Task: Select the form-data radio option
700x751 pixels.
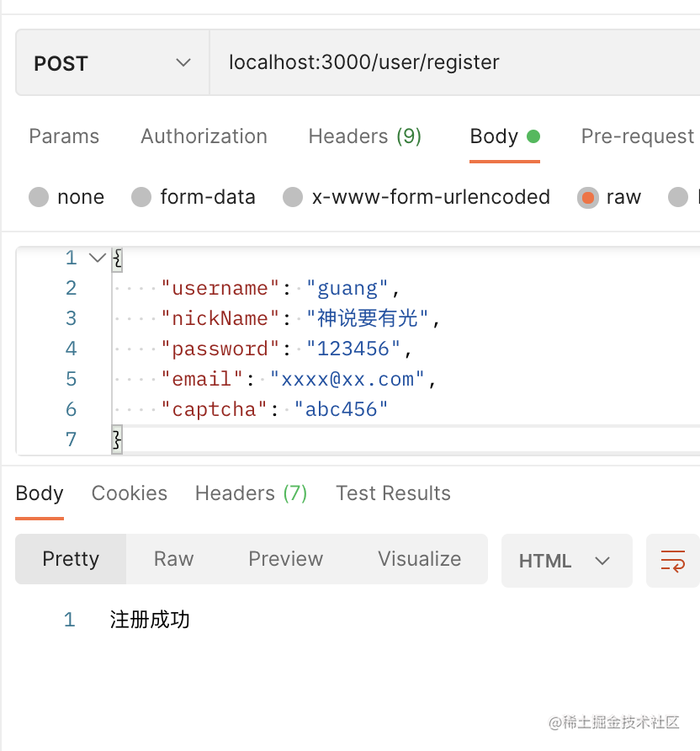Action: click(x=141, y=197)
